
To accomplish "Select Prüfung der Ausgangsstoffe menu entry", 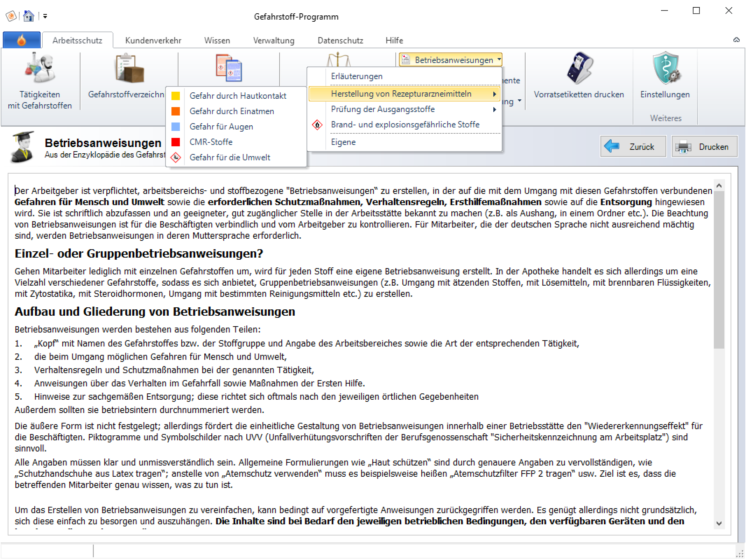I will point(404,109).
